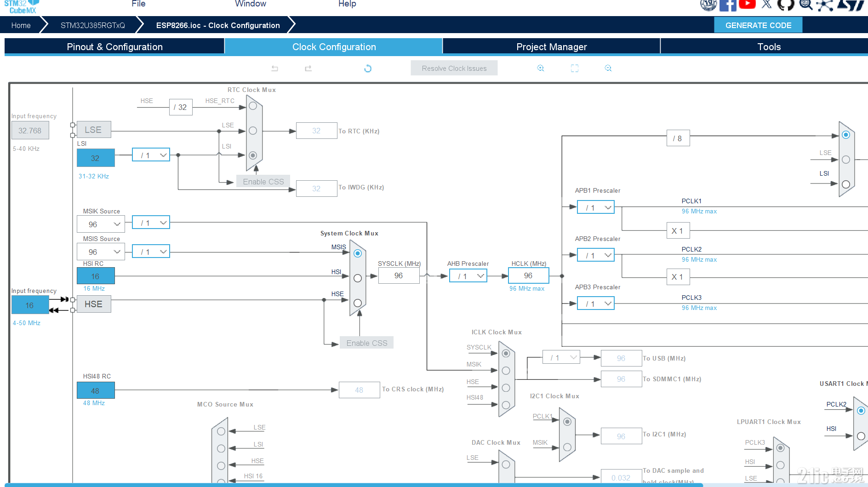Click STM32U385RGTxQ breadcrumb
868x487 pixels.
[93, 25]
